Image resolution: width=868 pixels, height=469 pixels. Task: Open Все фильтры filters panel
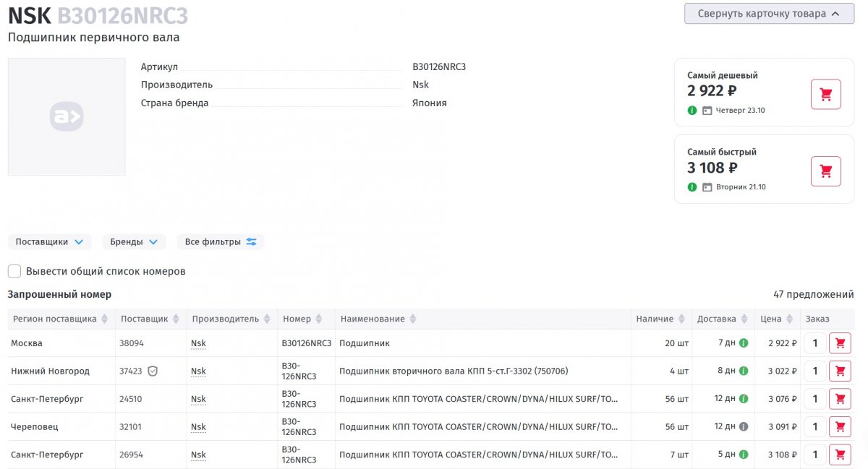click(221, 242)
